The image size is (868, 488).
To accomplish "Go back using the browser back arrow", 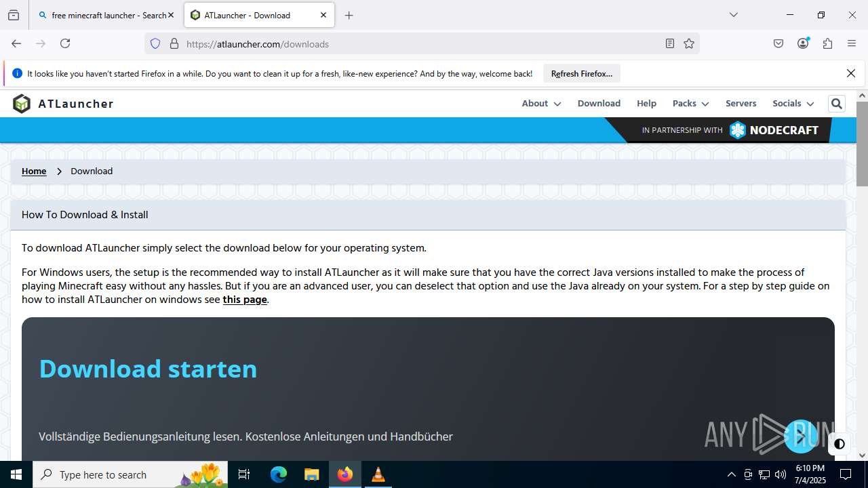I will click(16, 43).
